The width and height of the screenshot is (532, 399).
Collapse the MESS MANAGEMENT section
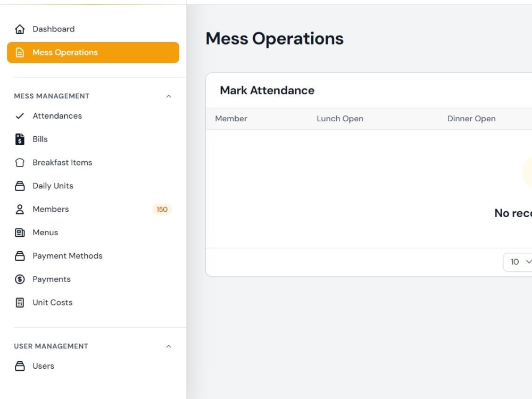point(169,96)
